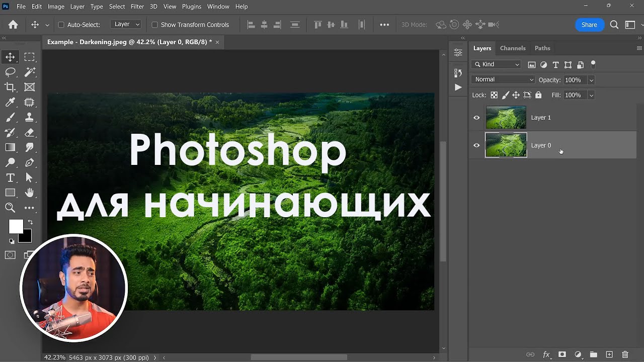The height and width of the screenshot is (362, 644).
Task: Click the foreground white color swatch
Action: click(16, 227)
